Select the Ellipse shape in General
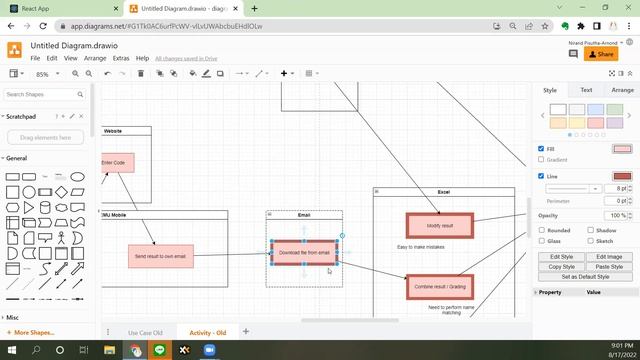This screenshot has width=640, height=360. click(77, 177)
